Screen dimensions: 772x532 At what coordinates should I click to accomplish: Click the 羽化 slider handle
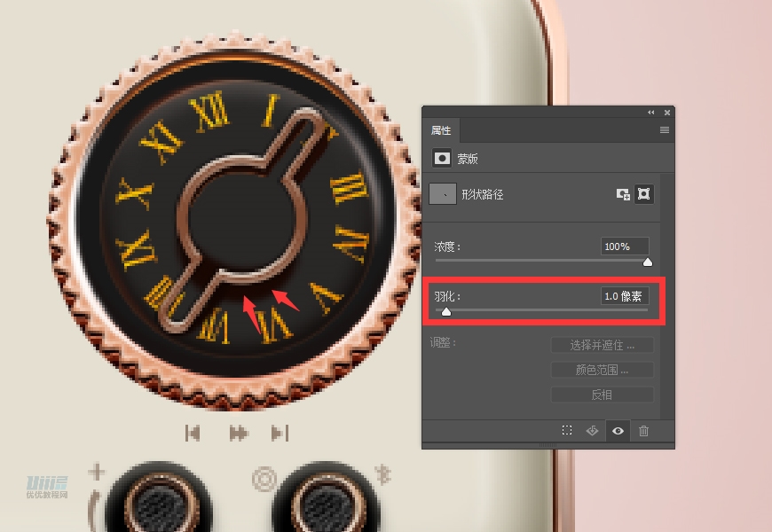(x=446, y=312)
